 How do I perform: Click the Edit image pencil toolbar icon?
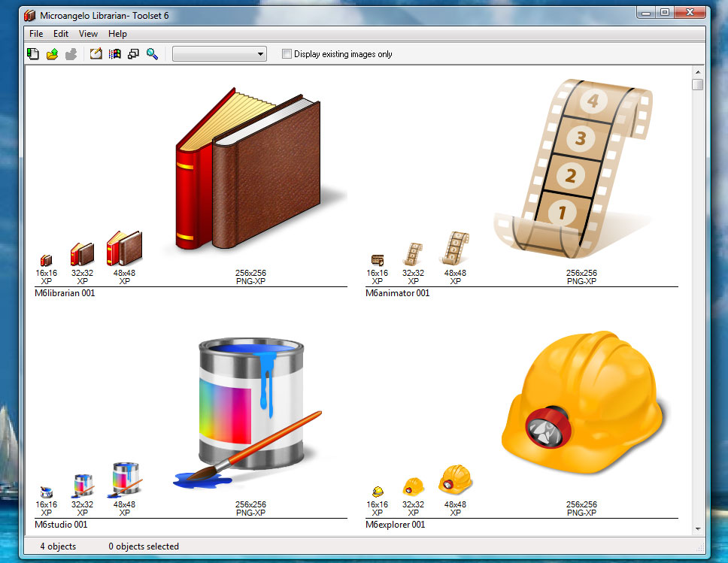[96, 54]
